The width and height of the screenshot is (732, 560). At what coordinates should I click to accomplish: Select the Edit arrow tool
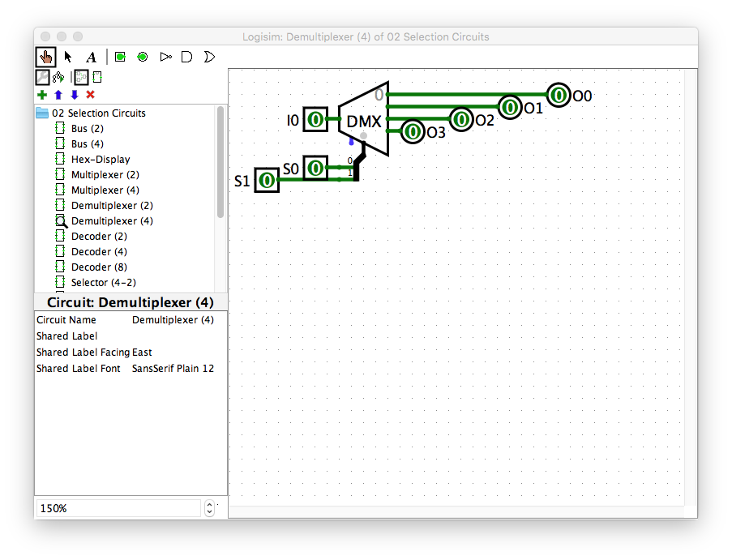tap(68, 57)
